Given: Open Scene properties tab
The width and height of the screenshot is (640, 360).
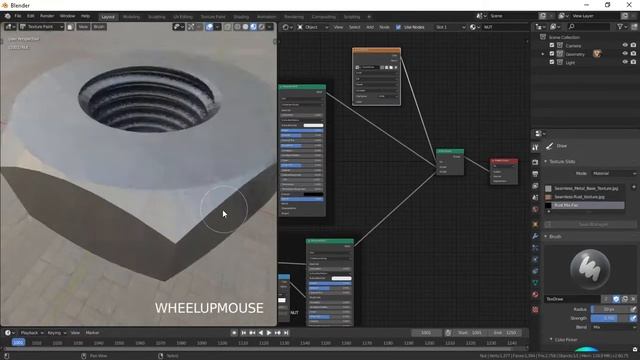Looking at the screenshot, I should tap(536, 198).
